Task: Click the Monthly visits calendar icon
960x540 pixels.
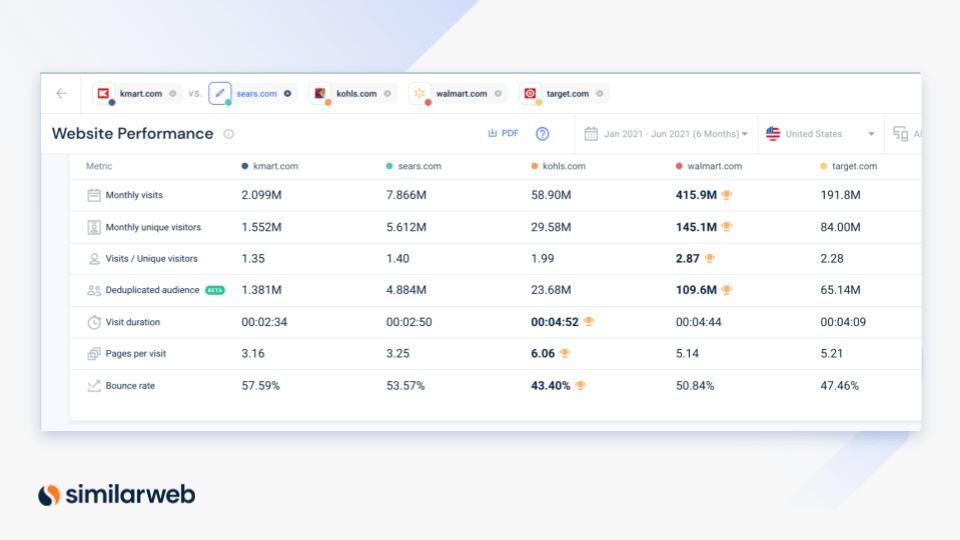Action: 94,195
